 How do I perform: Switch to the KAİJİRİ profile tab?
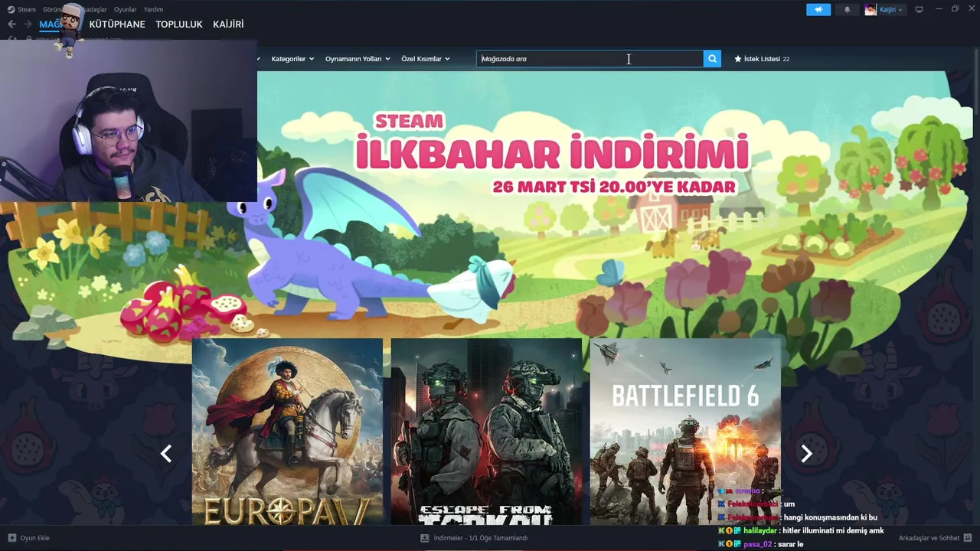tap(228, 24)
